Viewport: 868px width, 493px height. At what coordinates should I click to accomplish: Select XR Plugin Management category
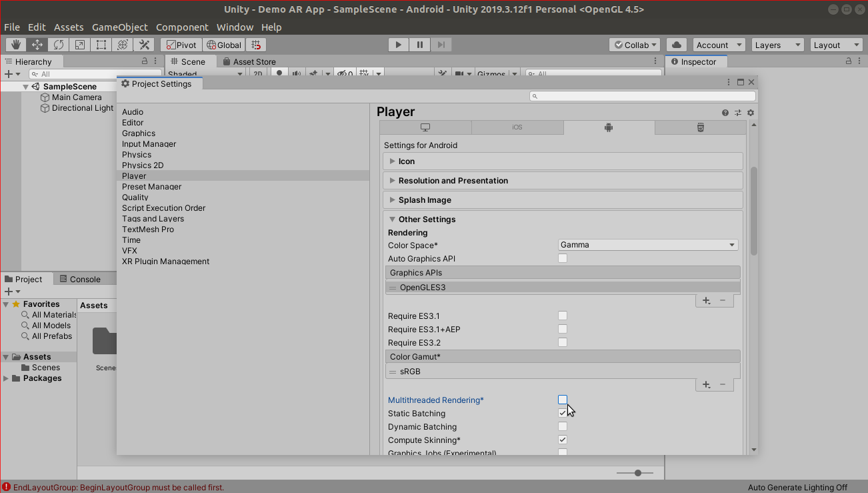[165, 262]
